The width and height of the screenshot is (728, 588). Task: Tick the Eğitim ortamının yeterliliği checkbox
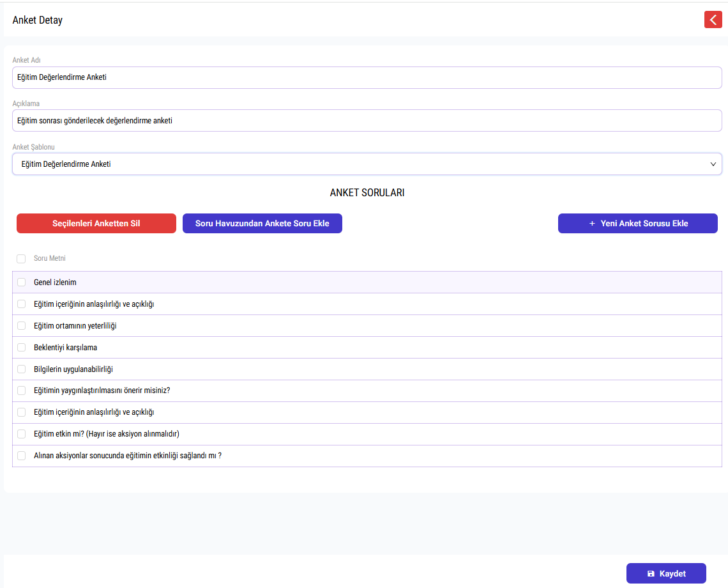pos(21,326)
